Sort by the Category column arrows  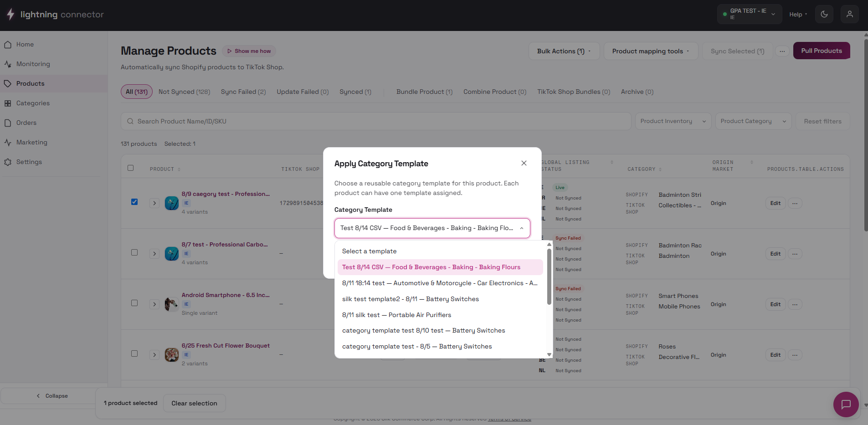[660, 169]
